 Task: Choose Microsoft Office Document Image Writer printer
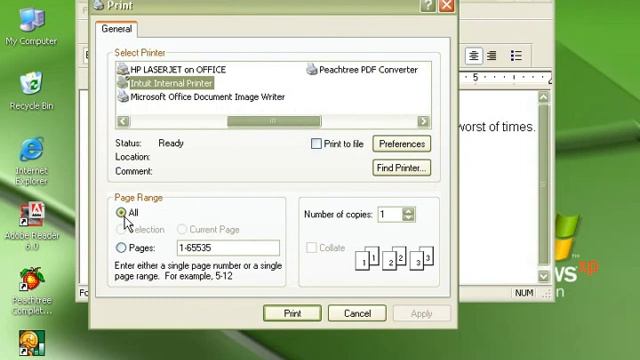[x=201, y=97]
